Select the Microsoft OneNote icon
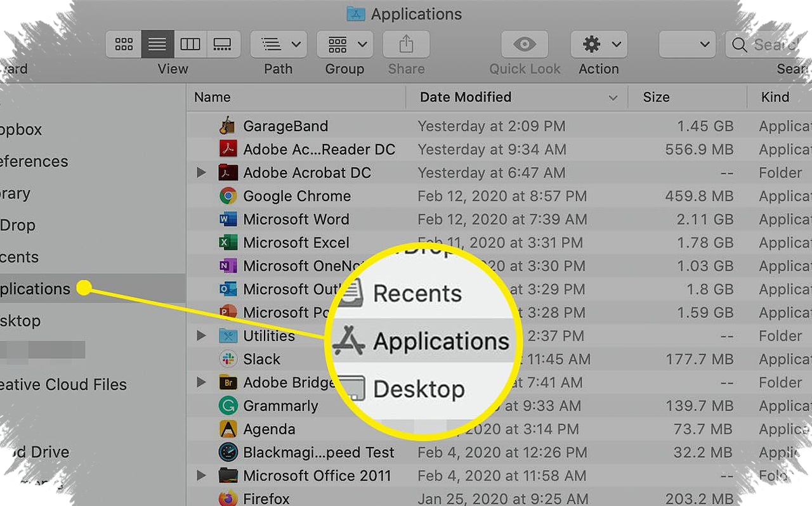Screen dimensions: 812x506 point(228,266)
